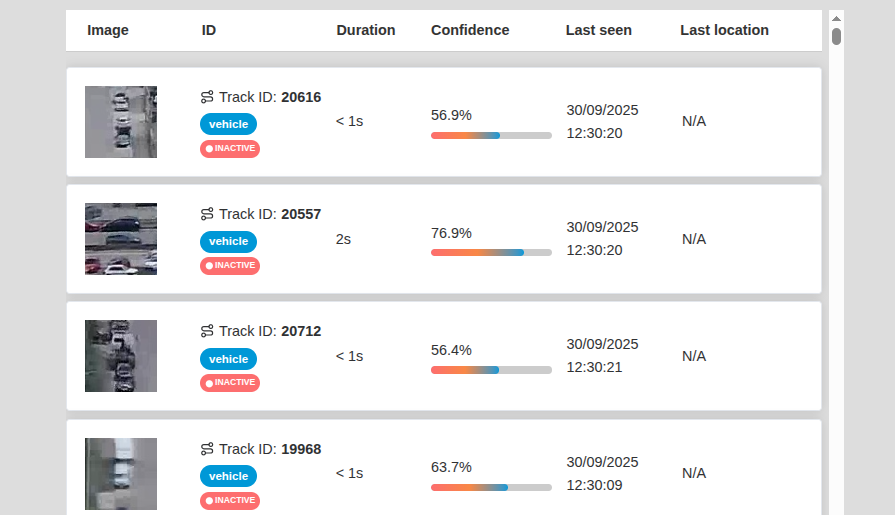Sort by the Duration column header

tap(365, 30)
